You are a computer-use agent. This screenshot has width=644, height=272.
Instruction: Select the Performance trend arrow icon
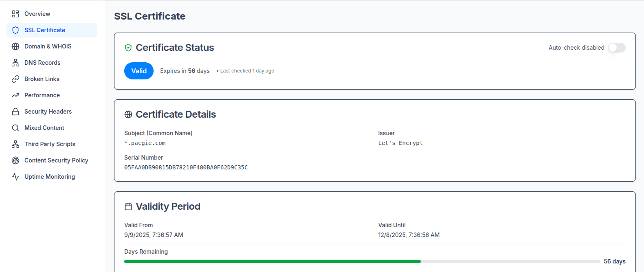[15, 95]
